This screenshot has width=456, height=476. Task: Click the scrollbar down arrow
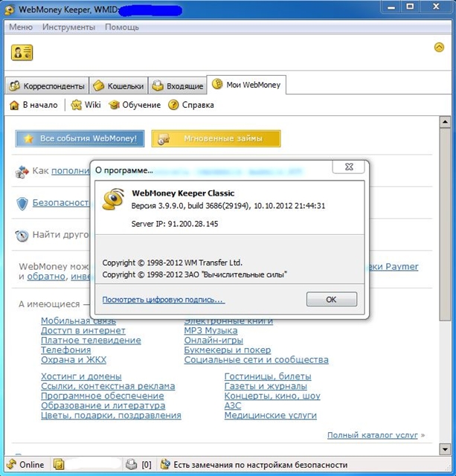pyautogui.click(x=445, y=449)
